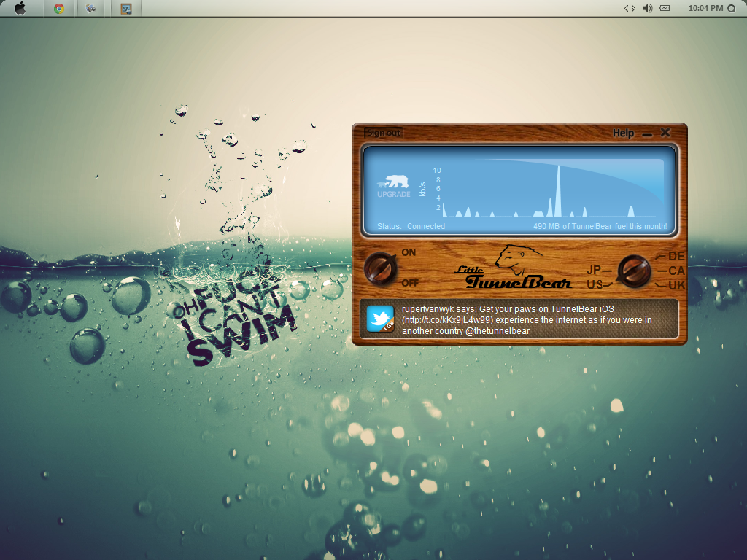Click the 490 MB of TunnelBear fuel text
The height and width of the screenshot is (560, 747).
(600, 226)
